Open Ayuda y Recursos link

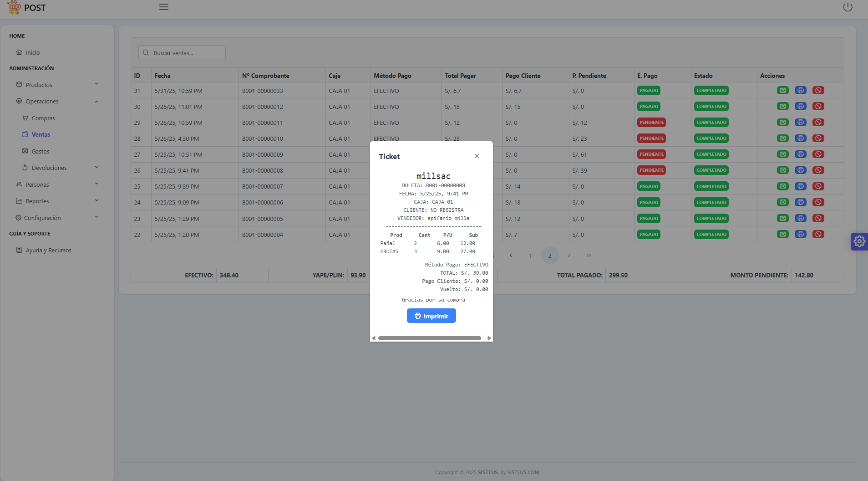click(48, 250)
